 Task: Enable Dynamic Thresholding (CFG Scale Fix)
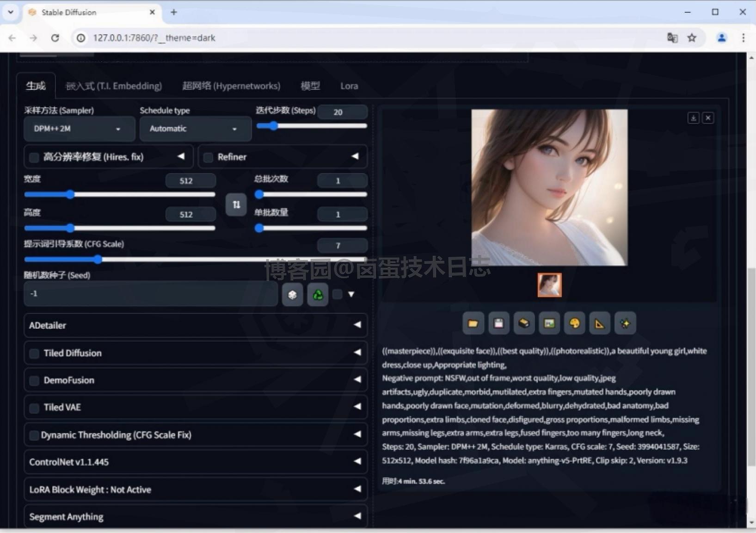point(34,435)
